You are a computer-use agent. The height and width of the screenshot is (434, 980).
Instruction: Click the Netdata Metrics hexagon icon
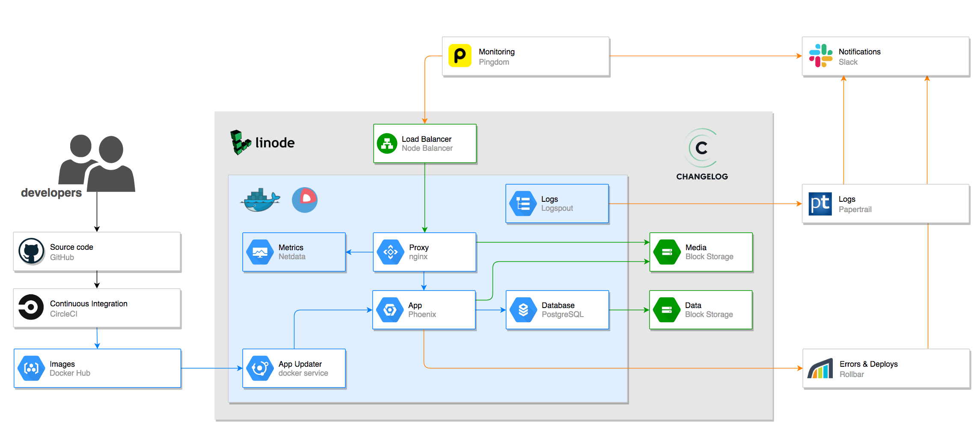click(260, 252)
